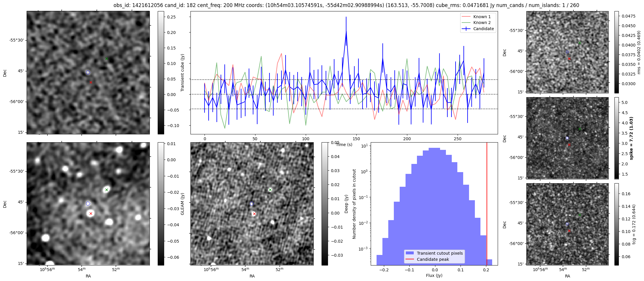Image resolution: width=644 pixels, height=281 pixels.
Task: Click the Candidate peak legend entry
Action: 433,259
